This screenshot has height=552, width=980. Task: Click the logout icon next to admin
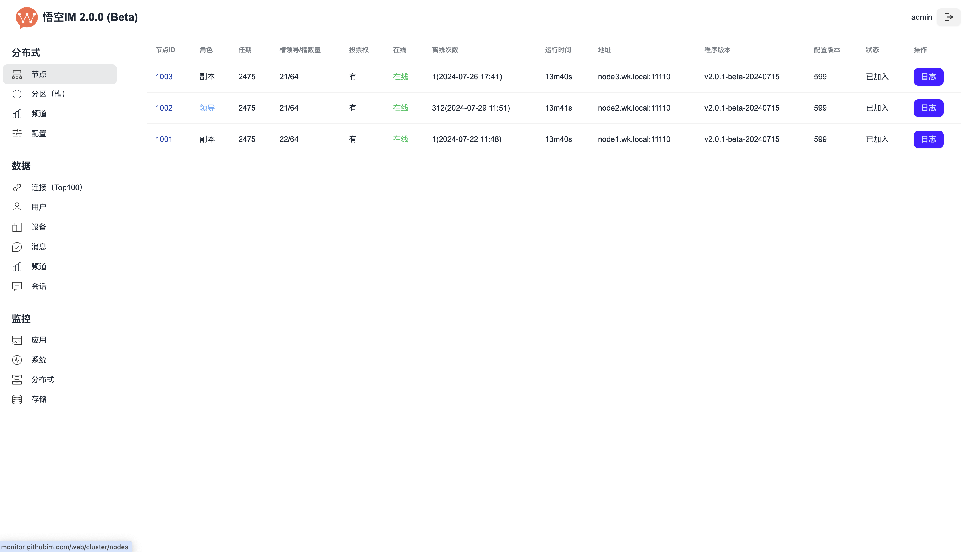(x=948, y=17)
